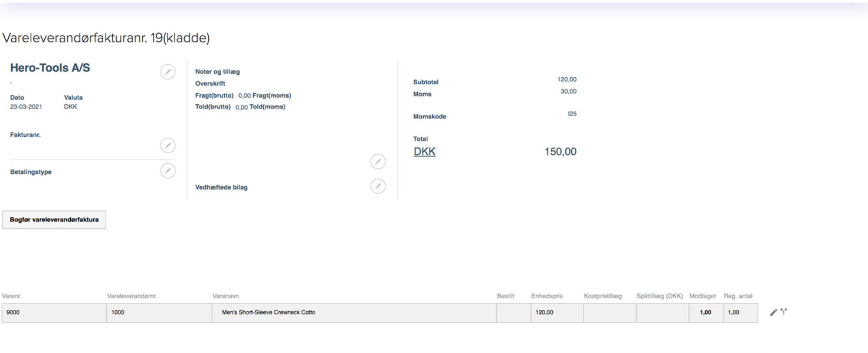868x353 pixels.
Task: Select the empty Kostpristillæg cell
Action: click(x=610, y=313)
